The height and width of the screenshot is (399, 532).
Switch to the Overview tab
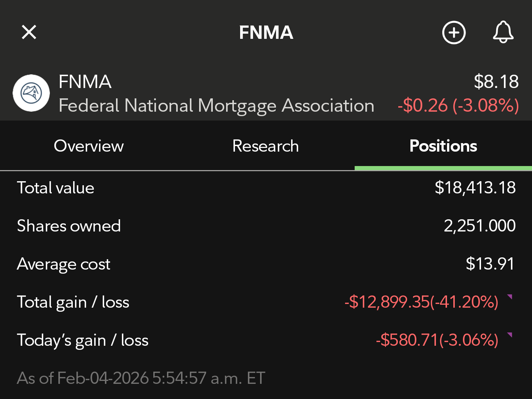click(x=89, y=146)
